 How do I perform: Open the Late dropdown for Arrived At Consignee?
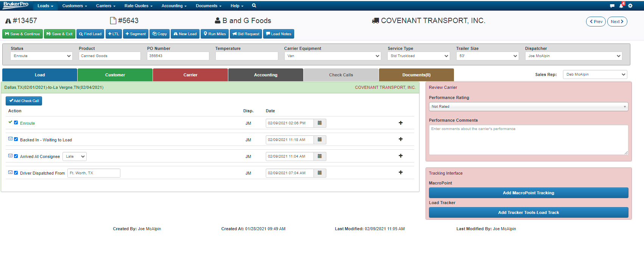(75, 156)
